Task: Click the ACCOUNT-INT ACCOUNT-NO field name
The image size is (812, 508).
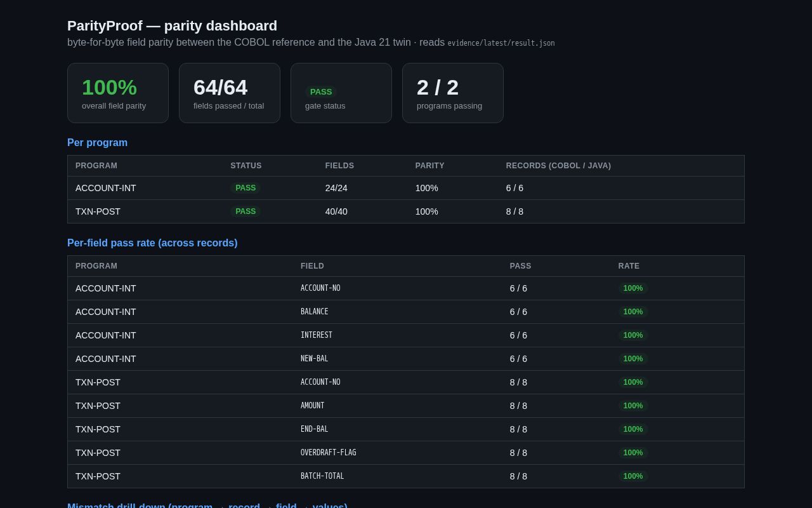Action: [x=320, y=288]
